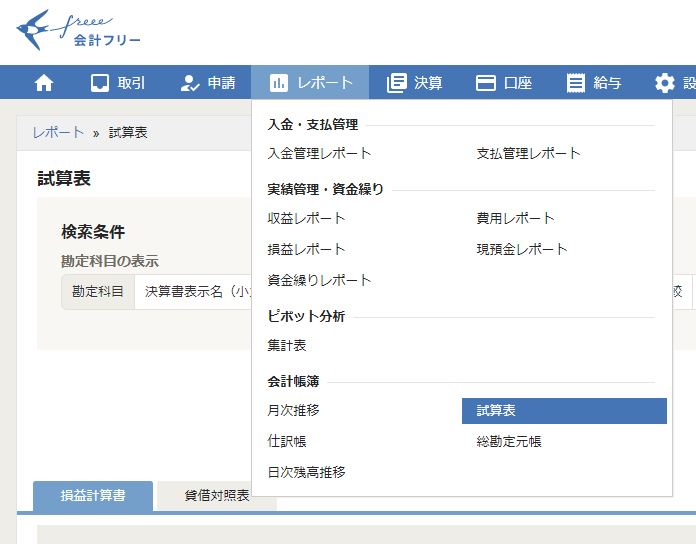Click the 会計帳簿 section heading
The image size is (696, 544).
click(x=293, y=381)
